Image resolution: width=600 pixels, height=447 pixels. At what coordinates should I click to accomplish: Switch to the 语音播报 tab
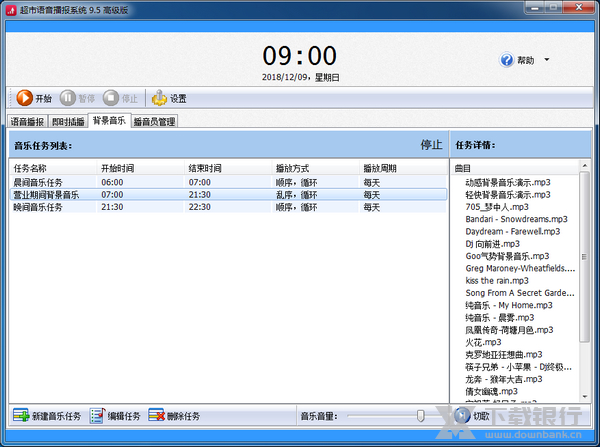[27, 122]
